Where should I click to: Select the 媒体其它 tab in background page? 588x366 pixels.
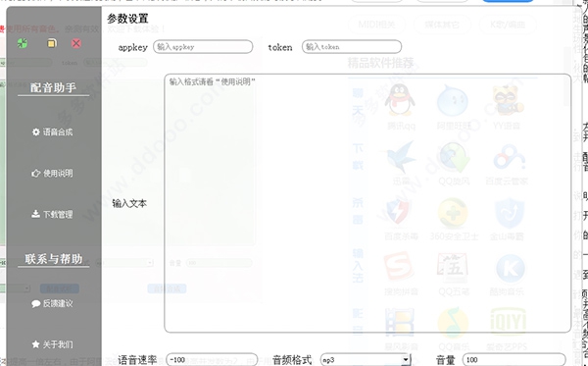442,25
